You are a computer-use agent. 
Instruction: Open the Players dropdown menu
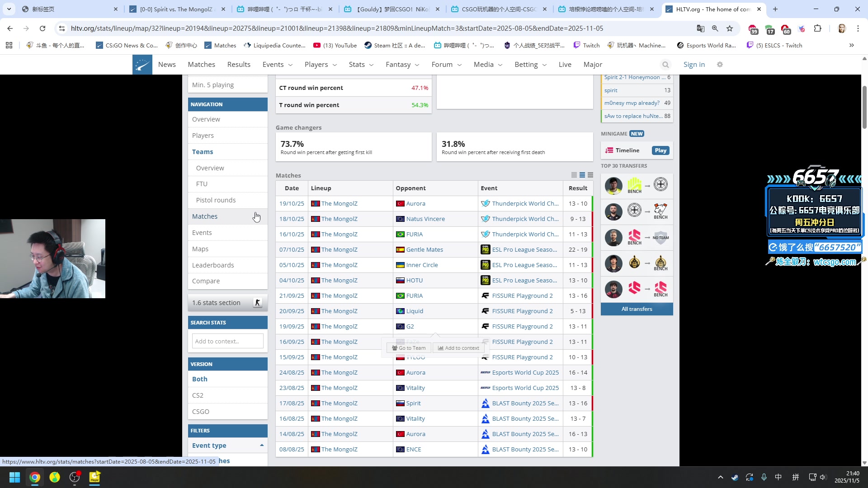click(x=321, y=65)
